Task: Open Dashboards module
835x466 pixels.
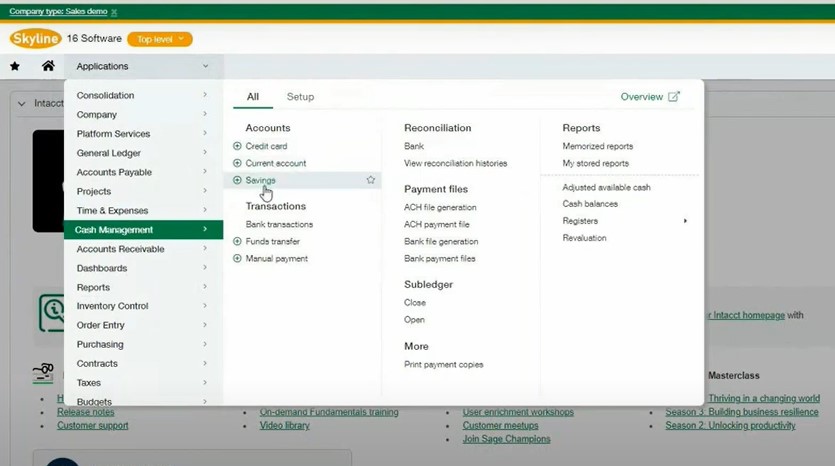Action: pos(143,268)
